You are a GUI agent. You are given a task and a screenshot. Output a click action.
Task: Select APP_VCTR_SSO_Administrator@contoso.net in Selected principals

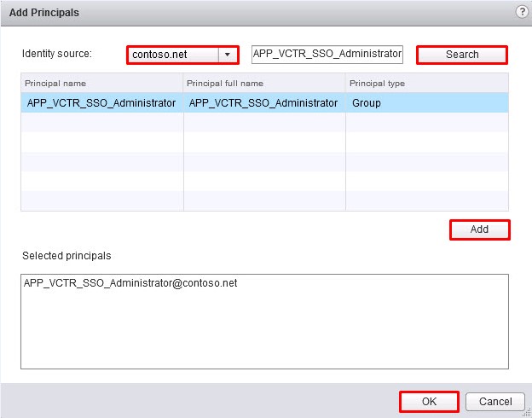[x=130, y=284]
